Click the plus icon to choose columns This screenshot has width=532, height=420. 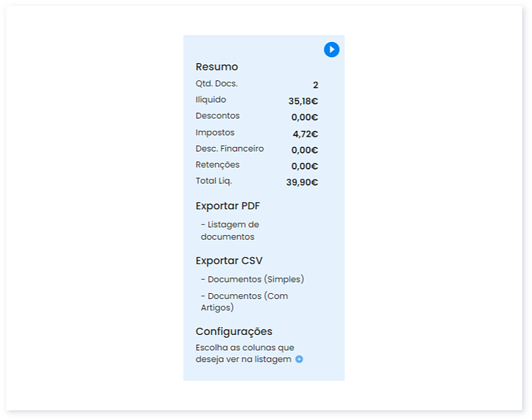pyautogui.click(x=299, y=360)
